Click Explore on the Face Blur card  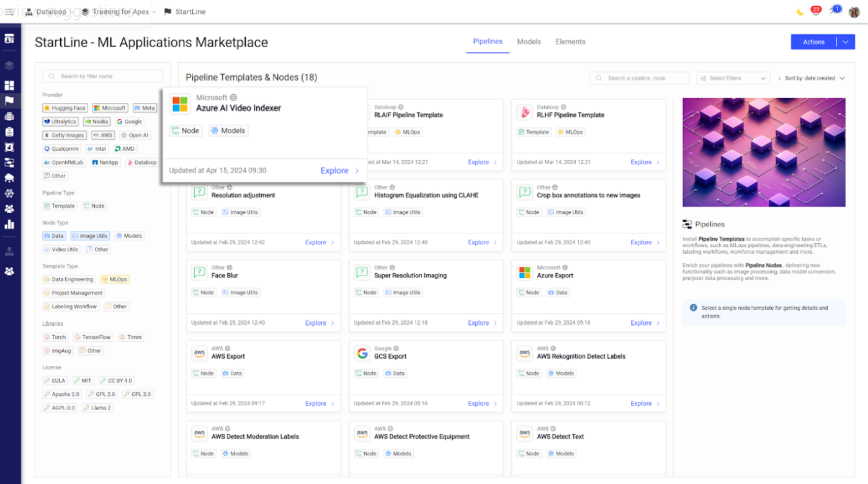coord(317,323)
